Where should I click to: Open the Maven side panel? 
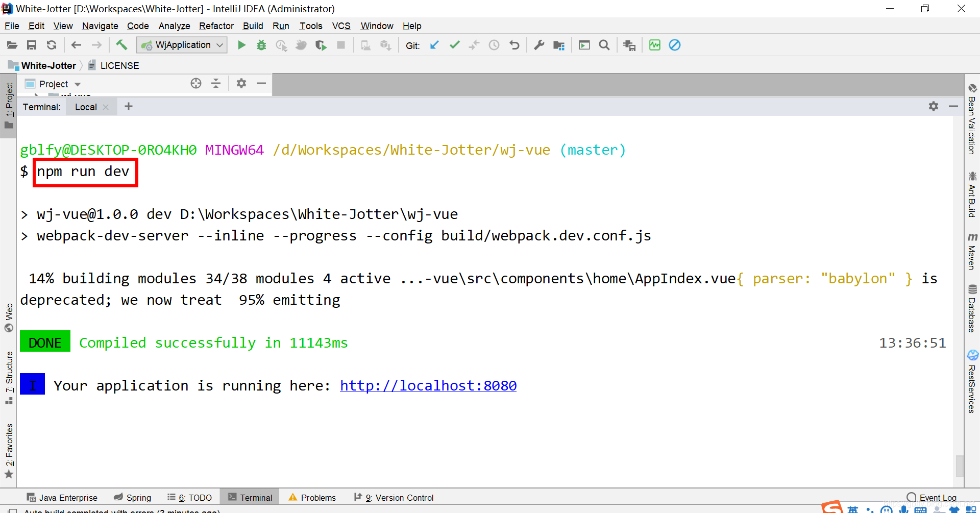(972, 251)
